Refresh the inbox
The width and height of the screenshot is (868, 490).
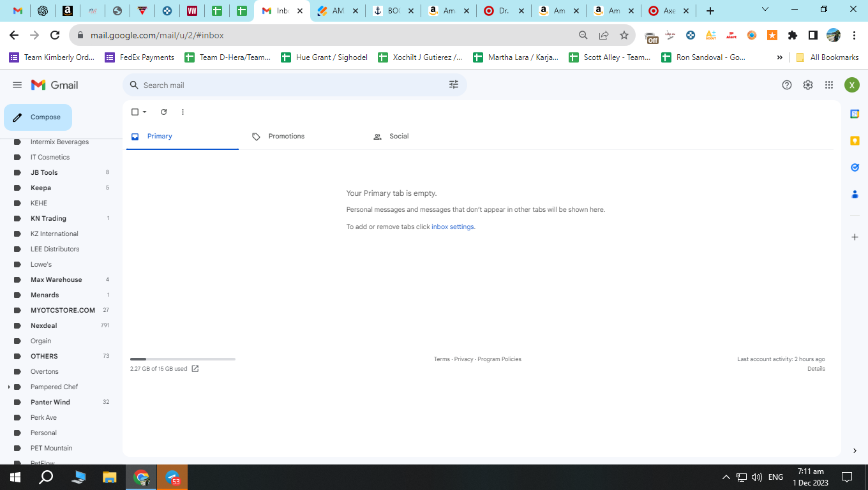[163, 112]
